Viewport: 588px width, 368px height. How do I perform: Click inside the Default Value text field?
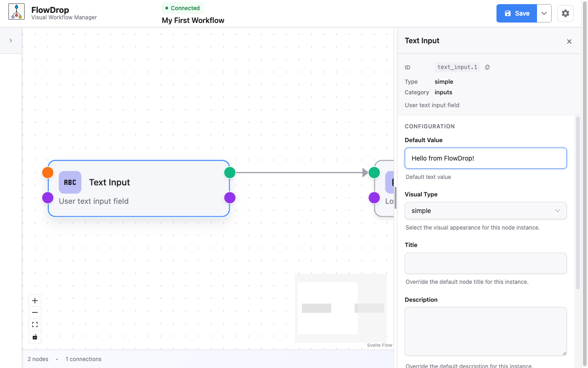click(x=486, y=158)
